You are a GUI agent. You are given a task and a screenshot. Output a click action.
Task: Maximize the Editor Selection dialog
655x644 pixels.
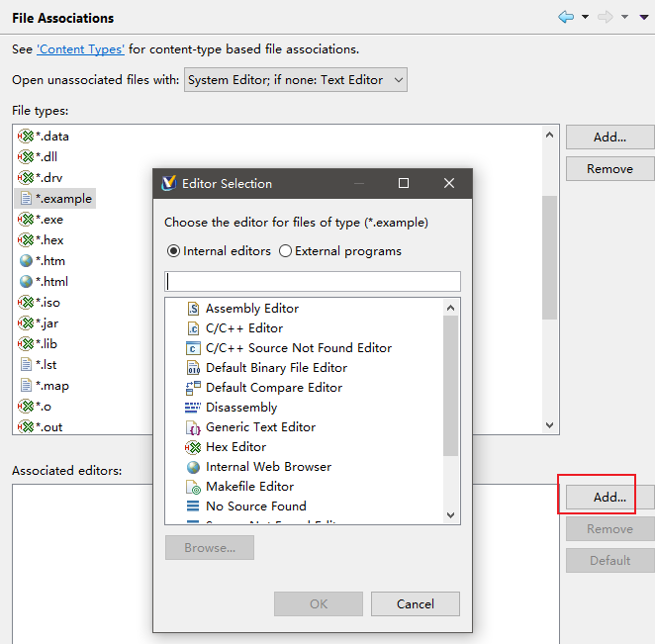coord(404,183)
